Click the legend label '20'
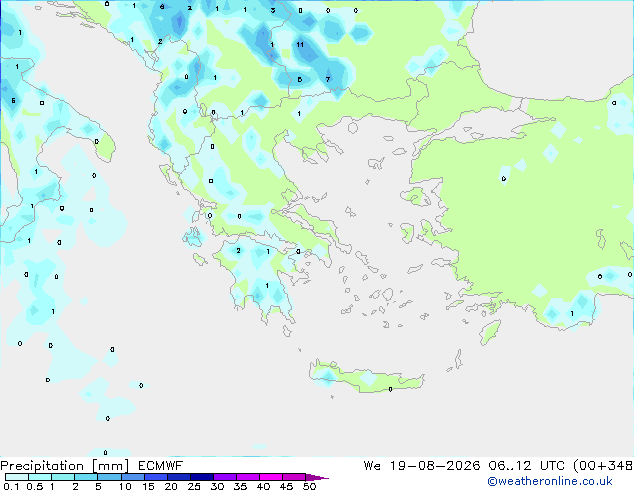The height and width of the screenshot is (490, 634). (x=171, y=486)
